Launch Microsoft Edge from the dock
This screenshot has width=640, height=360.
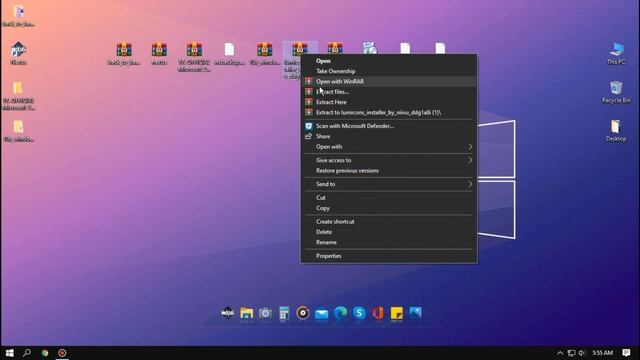tap(340, 313)
